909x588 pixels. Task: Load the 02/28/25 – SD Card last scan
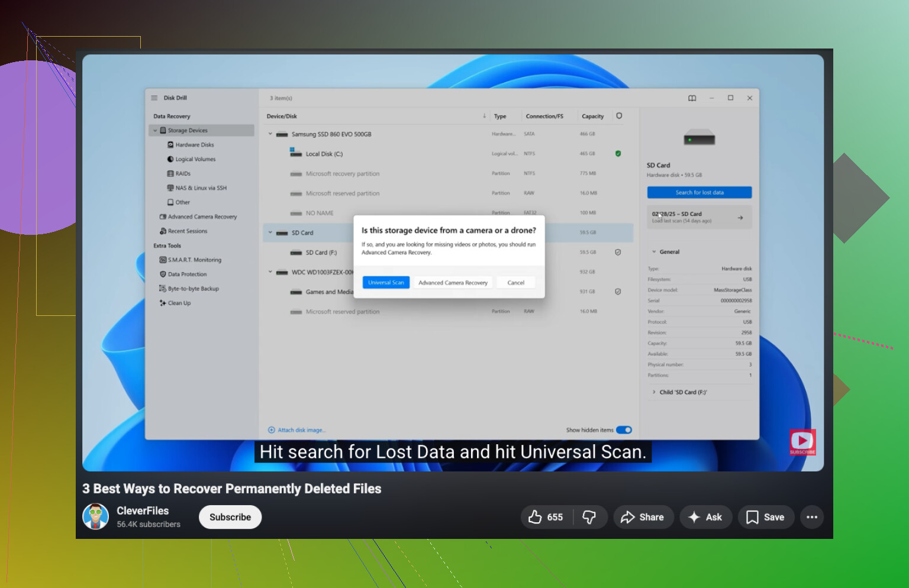coord(700,218)
